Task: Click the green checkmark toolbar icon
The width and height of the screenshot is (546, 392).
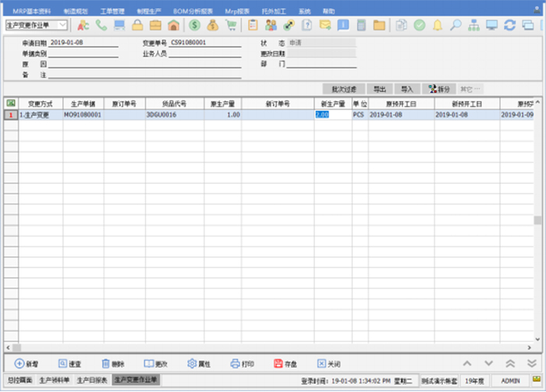Action: point(420,25)
